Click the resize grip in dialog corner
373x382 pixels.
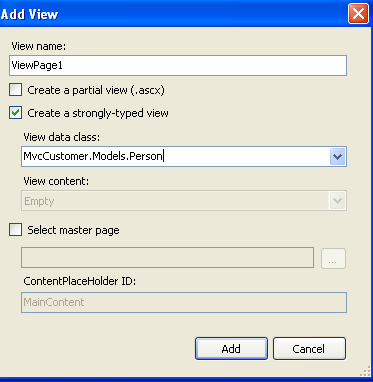(x=367, y=371)
